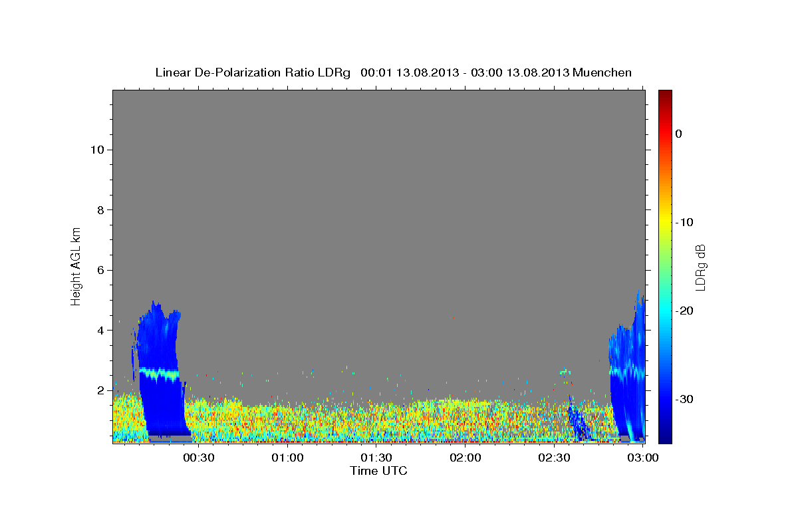Click the height tick label '10'
The width and height of the screenshot is (798, 532).
click(x=96, y=150)
